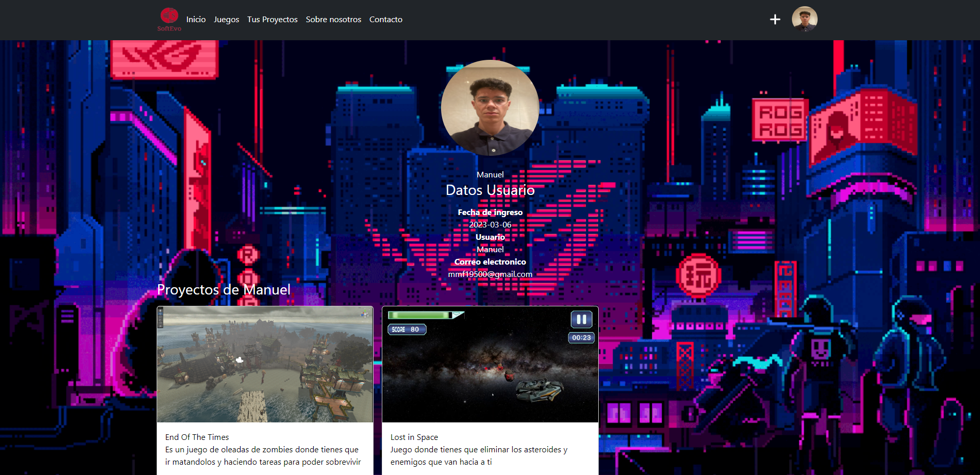The image size is (980, 475).
Task: Open Tus Proyectos menu item
Action: coord(272,20)
